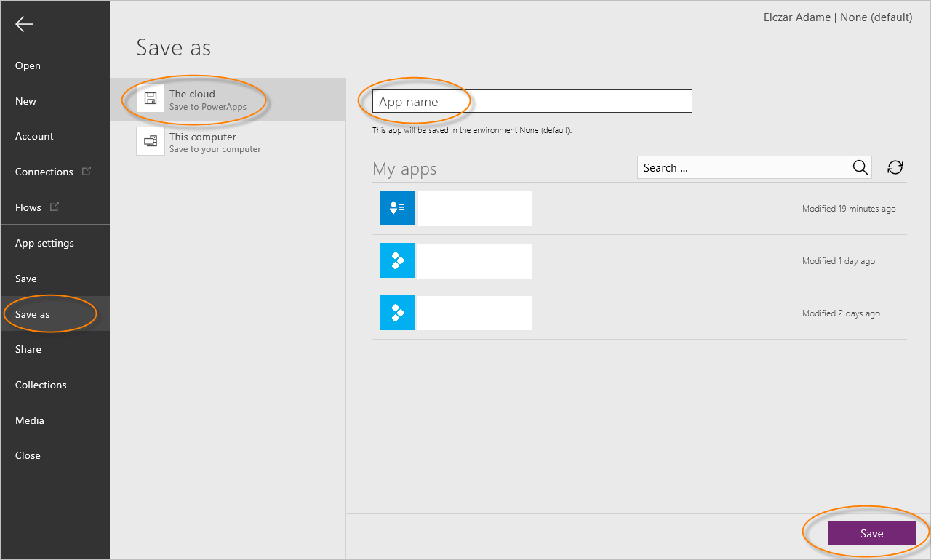Select the This computer save icon
This screenshot has height=560, width=931.
150,141
